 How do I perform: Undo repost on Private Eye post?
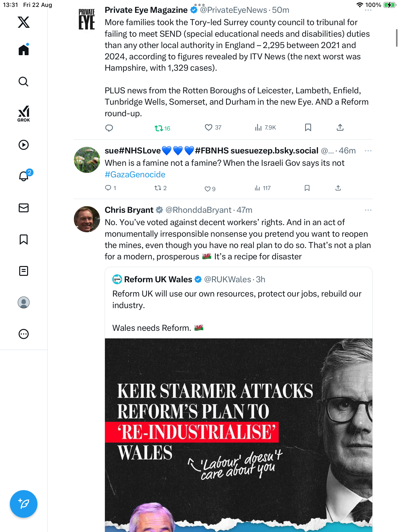(x=159, y=128)
